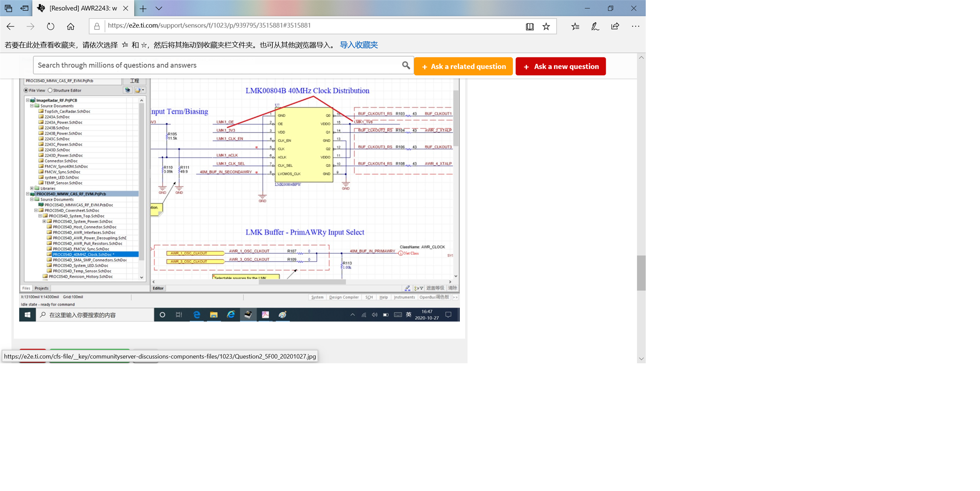Open the Instruments panel menu

click(x=404, y=297)
